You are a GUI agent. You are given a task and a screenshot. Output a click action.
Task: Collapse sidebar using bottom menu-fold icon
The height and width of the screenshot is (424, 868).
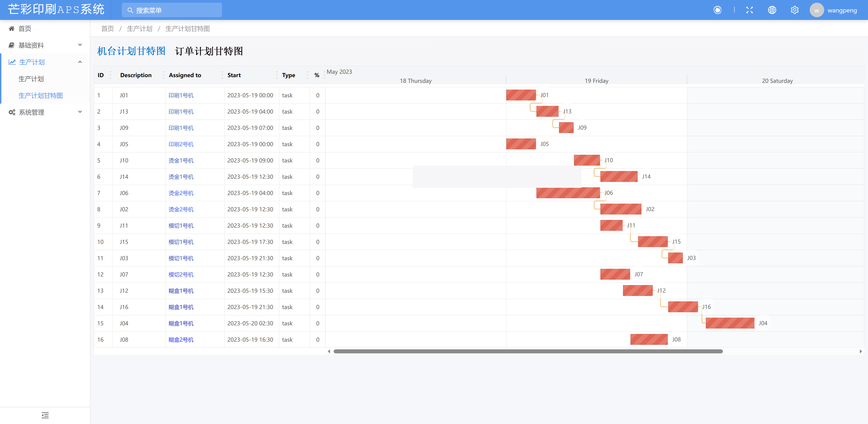click(x=45, y=415)
